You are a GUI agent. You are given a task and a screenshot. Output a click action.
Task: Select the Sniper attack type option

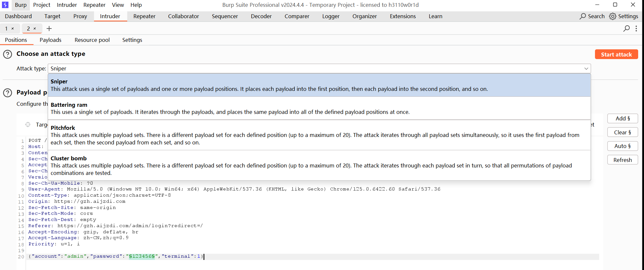coord(319,85)
